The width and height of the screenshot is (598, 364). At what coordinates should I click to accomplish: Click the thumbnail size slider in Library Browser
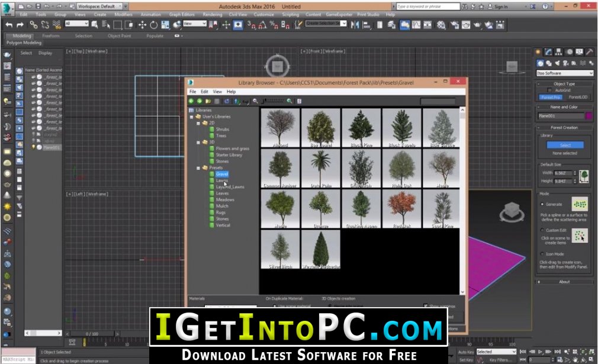point(273,101)
